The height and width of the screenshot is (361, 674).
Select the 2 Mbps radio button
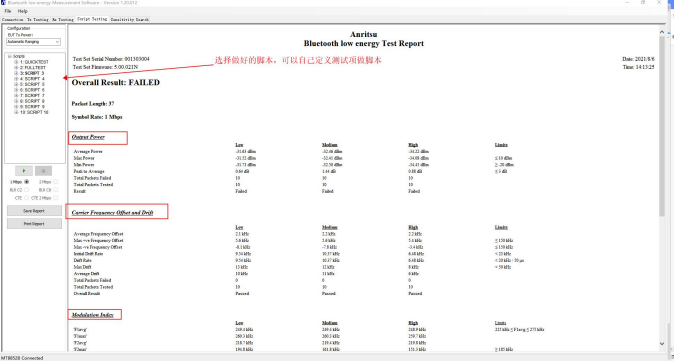[x=55, y=182]
